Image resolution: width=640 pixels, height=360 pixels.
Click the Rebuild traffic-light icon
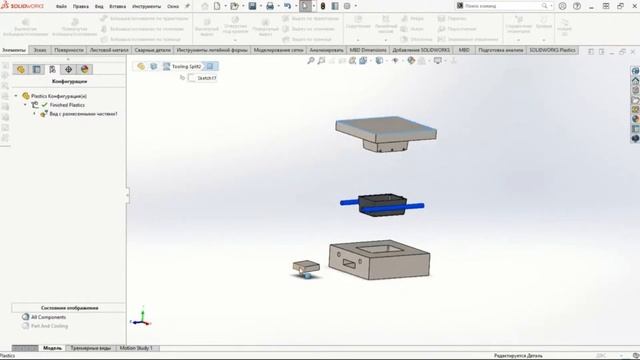pos(322,6)
